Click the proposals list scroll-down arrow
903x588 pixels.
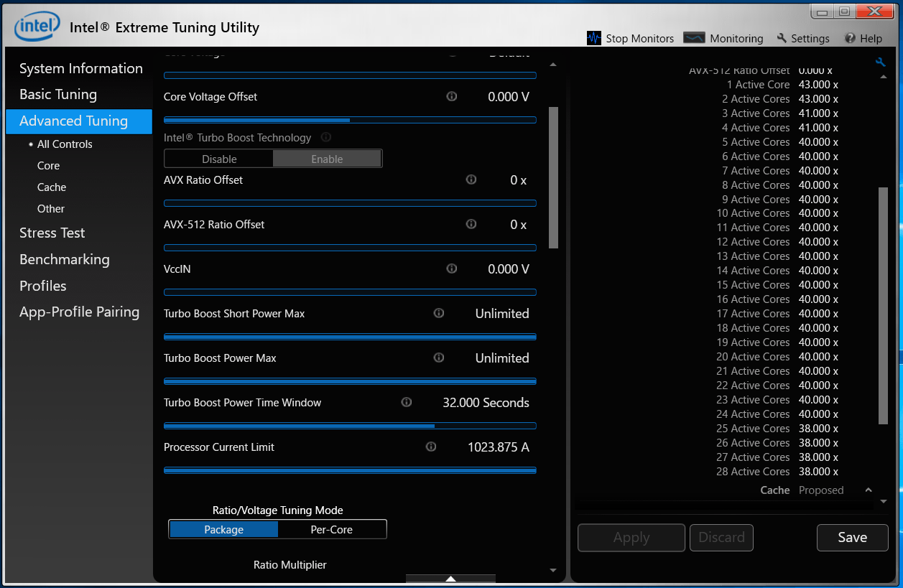click(884, 501)
